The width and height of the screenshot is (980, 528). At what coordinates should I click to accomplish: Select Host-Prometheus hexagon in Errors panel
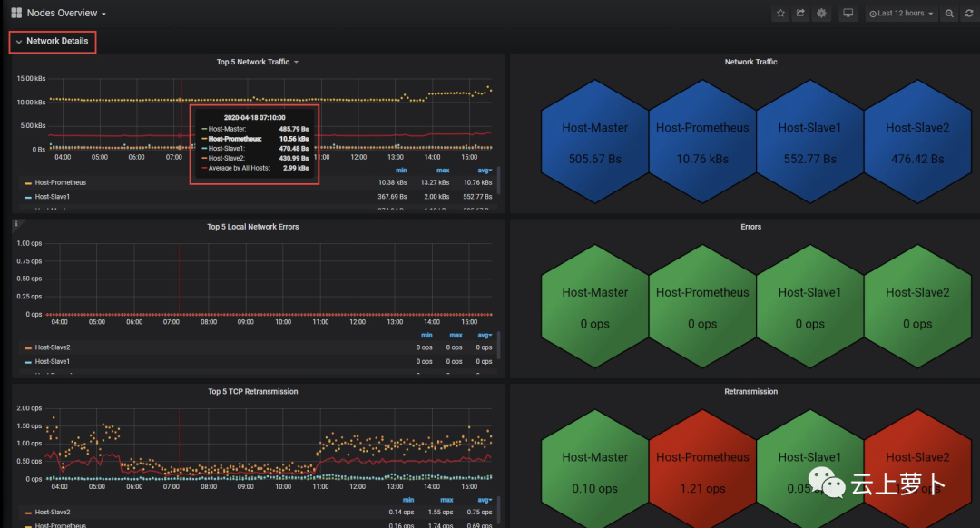click(702, 307)
